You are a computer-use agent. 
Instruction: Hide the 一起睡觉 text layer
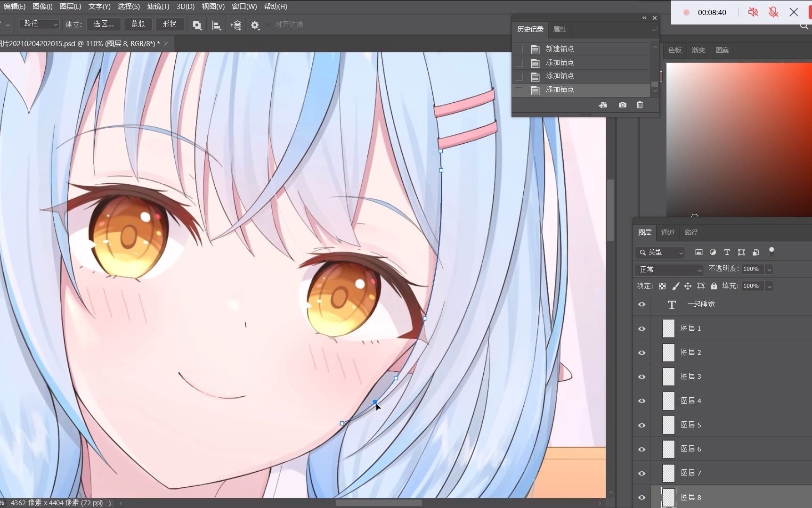(x=641, y=304)
